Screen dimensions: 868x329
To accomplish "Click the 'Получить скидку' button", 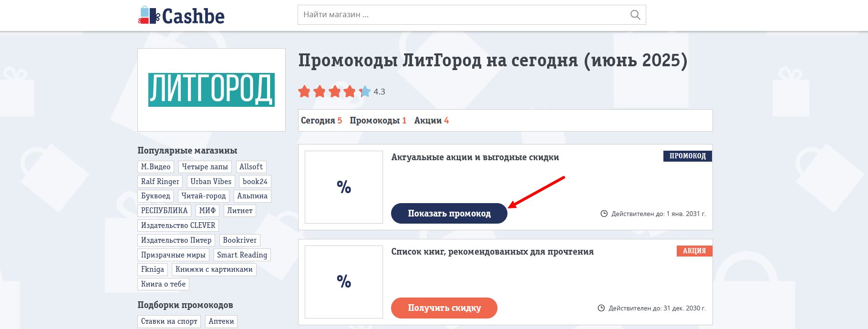I will pos(444,308).
